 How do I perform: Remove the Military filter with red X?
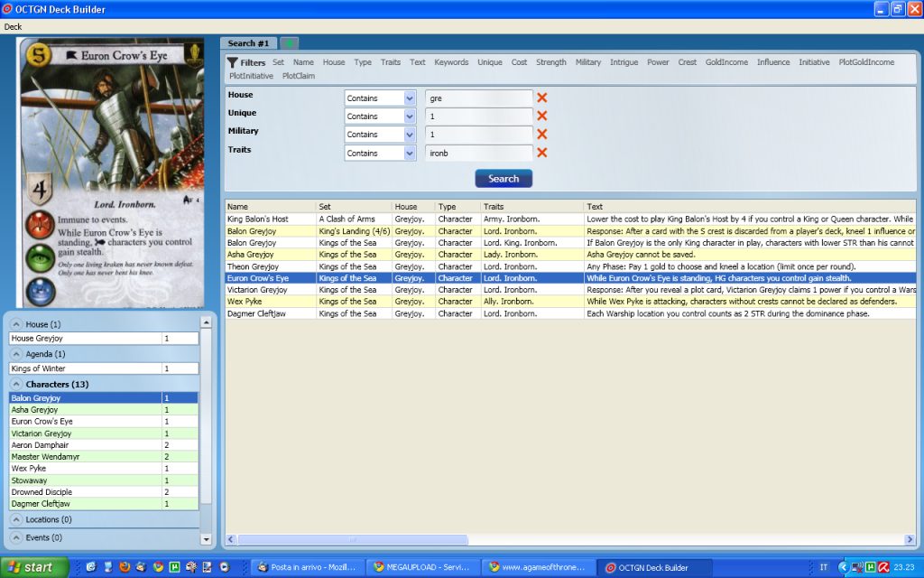(542, 134)
